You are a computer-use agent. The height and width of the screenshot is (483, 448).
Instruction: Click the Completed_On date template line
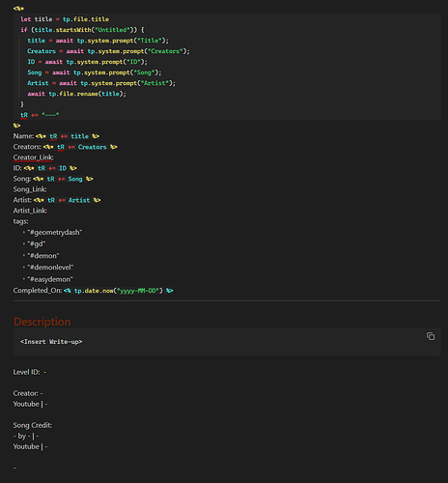tap(94, 291)
